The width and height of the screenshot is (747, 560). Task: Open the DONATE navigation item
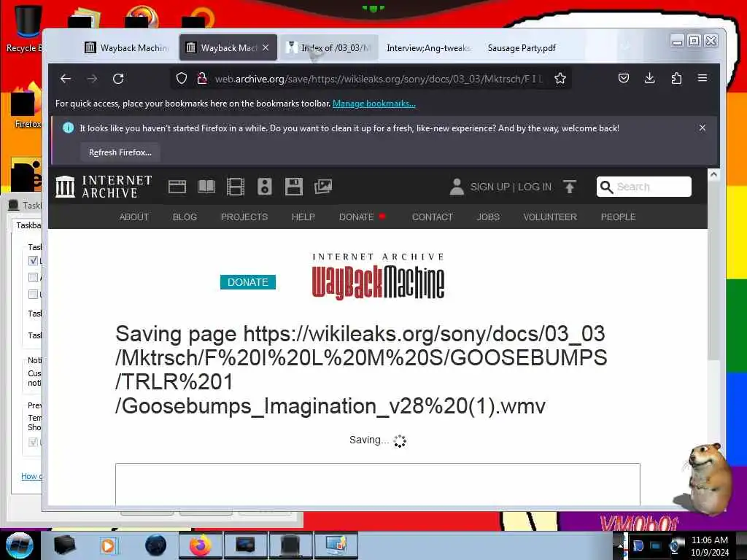click(x=356, y=217)
